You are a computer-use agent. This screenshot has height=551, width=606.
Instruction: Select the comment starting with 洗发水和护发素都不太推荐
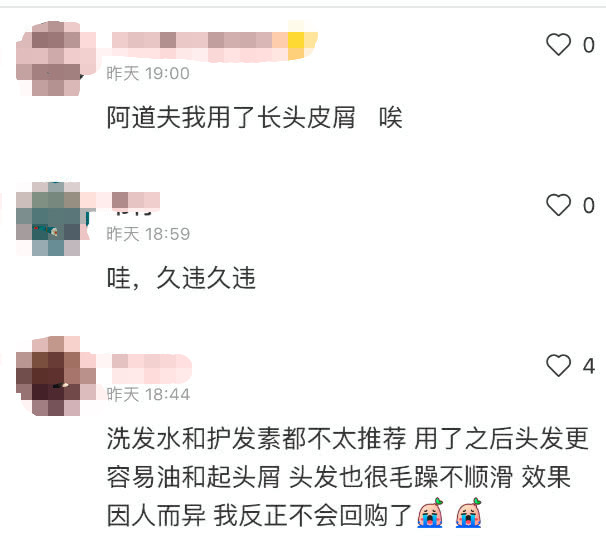click(347, 477)
